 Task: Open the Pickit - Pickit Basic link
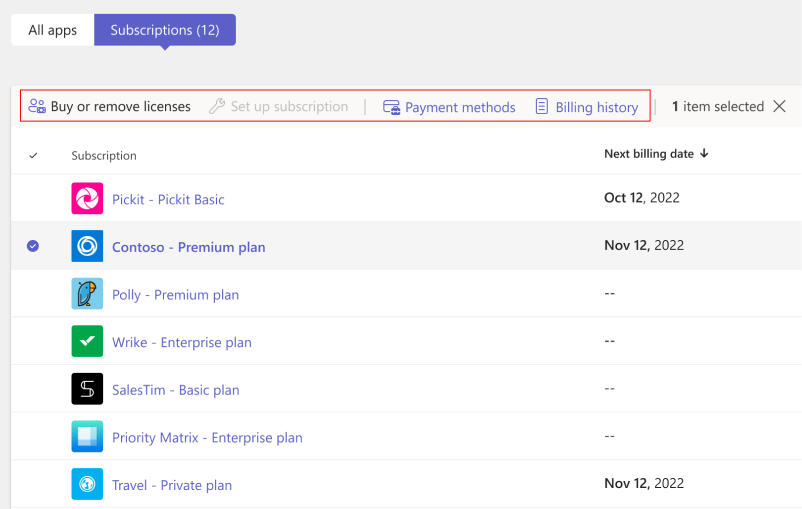(168, 199)
